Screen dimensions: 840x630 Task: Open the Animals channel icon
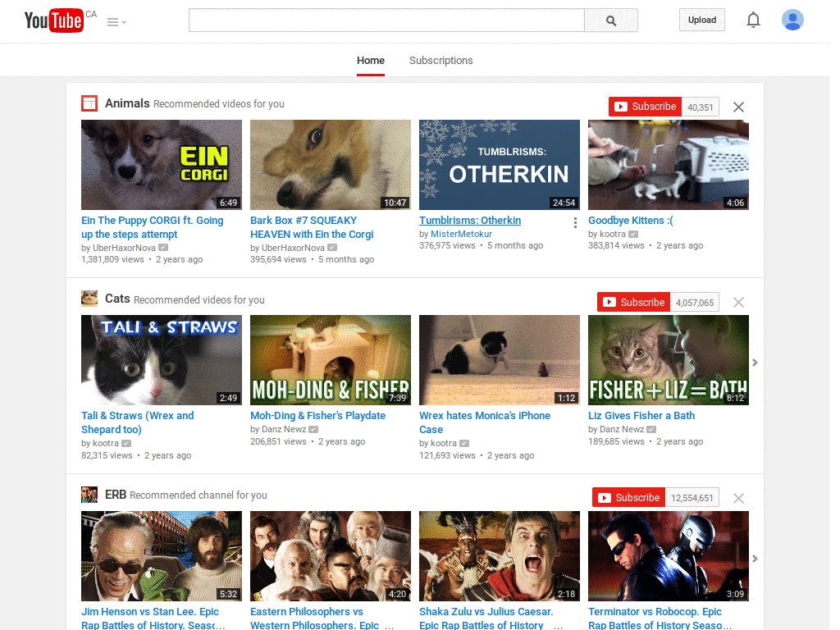point(89,103)
